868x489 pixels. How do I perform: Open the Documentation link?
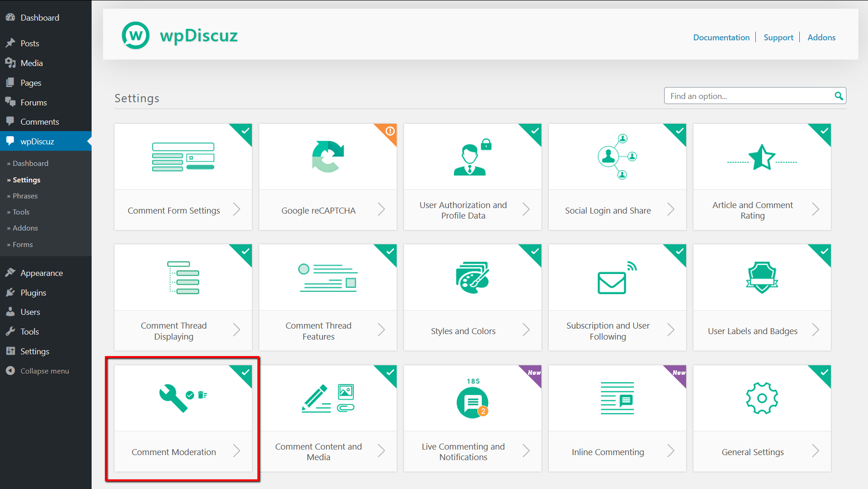tap(721, 37)
